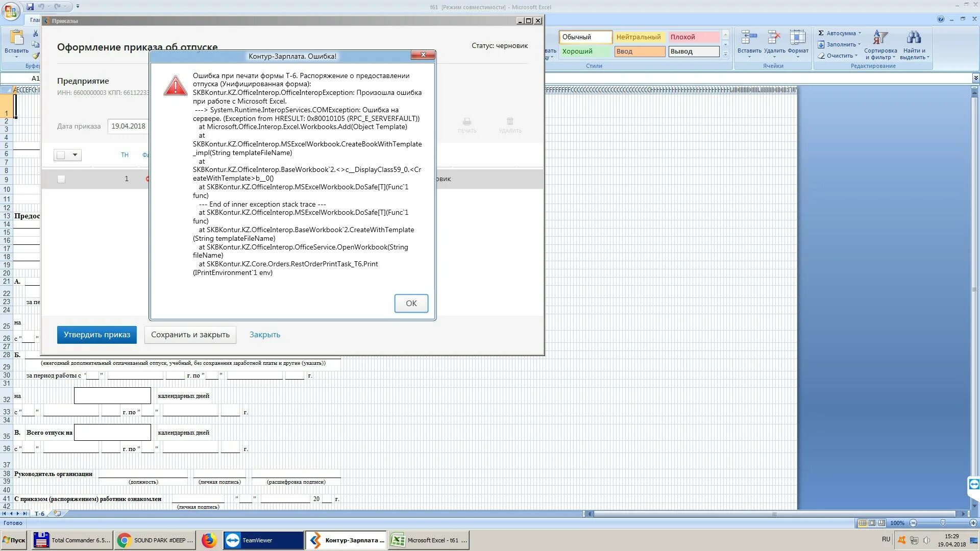Click OK in the error dialog
The width and height of the screenshot is (980, 551).
coord(411,303)
